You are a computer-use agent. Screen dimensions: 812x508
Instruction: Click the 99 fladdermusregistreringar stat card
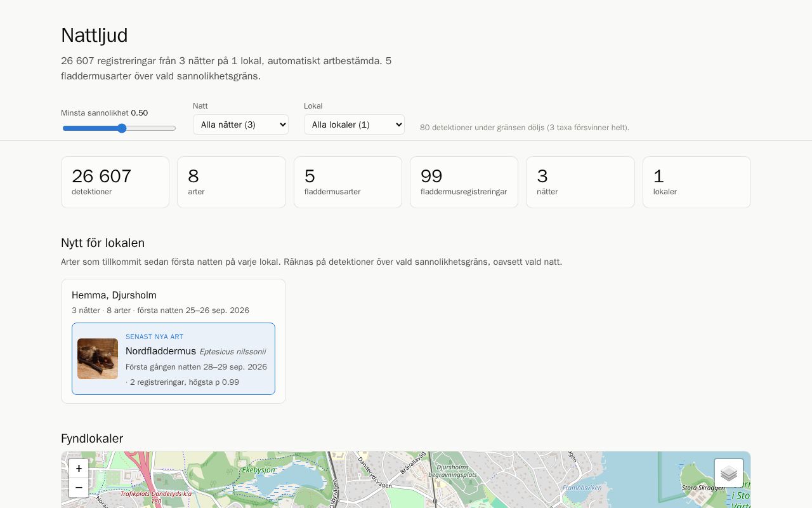tap(464, 182)
